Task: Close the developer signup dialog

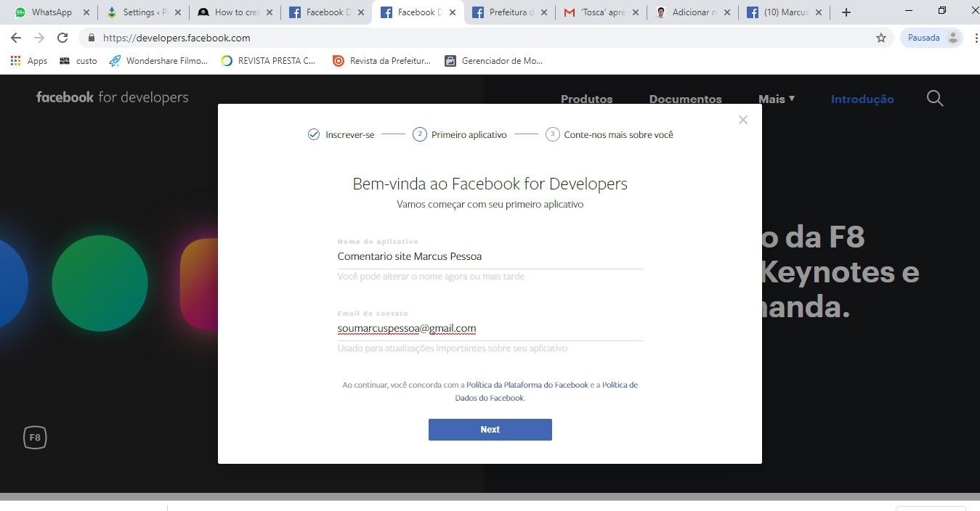Action: [742, 120]
